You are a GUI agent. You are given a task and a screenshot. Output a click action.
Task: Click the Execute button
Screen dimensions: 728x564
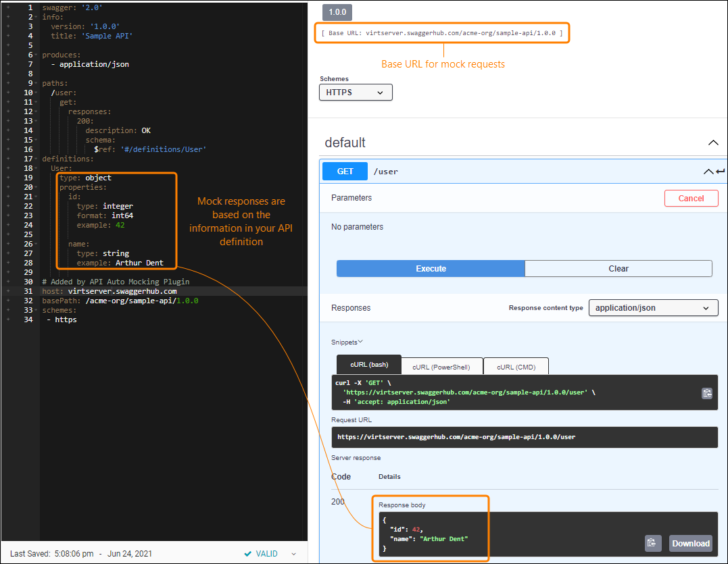(x=430, y=268)
